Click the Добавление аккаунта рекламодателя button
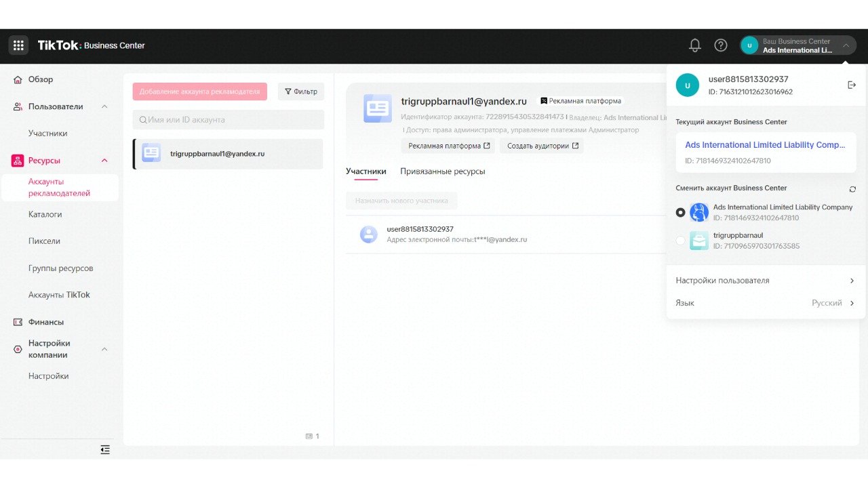Viewport: 868px width, 488px height. coord(200,91)
